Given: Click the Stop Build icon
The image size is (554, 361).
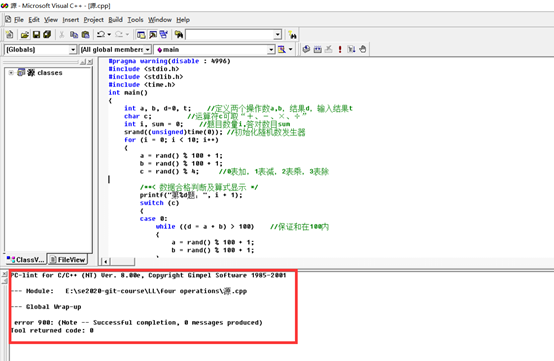Looking at the screenshot, I should click(329, 49).
